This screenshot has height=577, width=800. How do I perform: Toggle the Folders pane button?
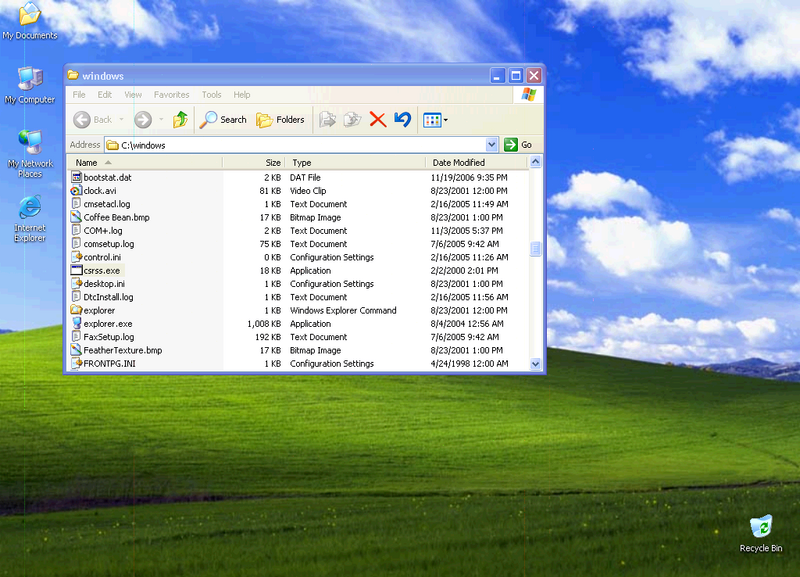[x=280, y=120]
